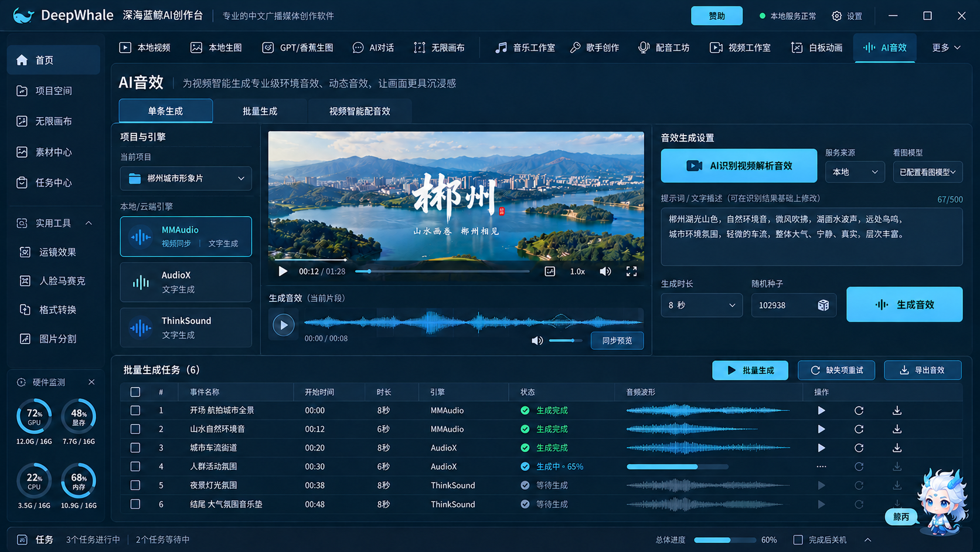The width and height of the screenshot is (980, 552).
Task: Toggle select-all checkbox in task table header
Action: click(x=135, y=392)
